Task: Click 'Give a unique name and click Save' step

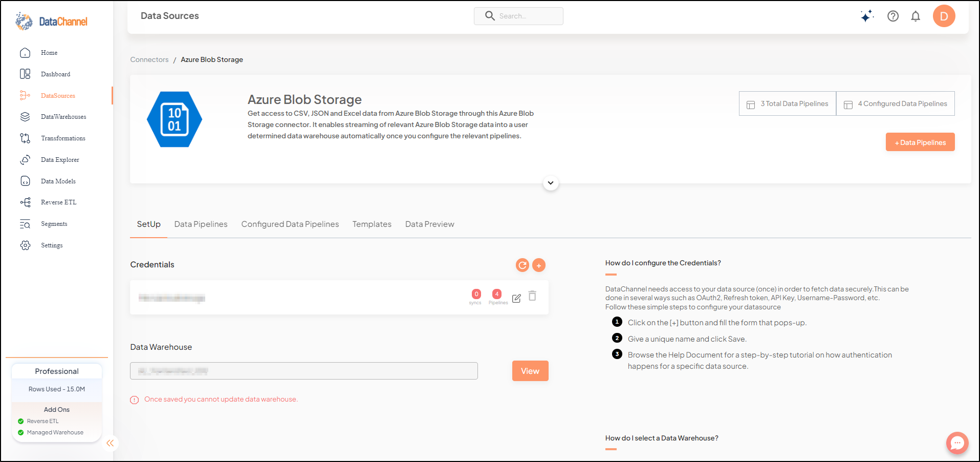Action: pyautogui.click(x=687, y=339)
